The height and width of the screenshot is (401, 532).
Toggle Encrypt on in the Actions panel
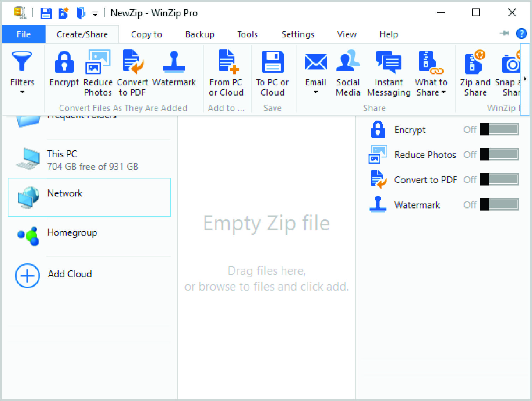(x=499, y=129)
